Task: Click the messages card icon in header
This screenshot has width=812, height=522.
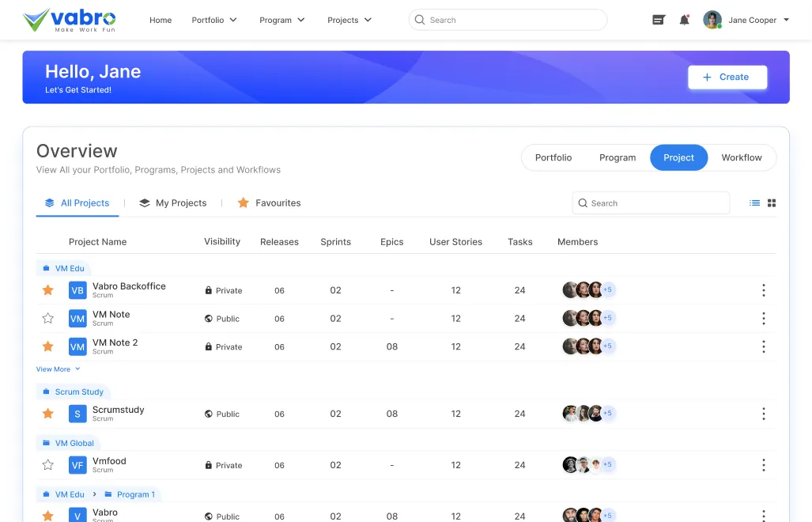Action: pos(658,21)
